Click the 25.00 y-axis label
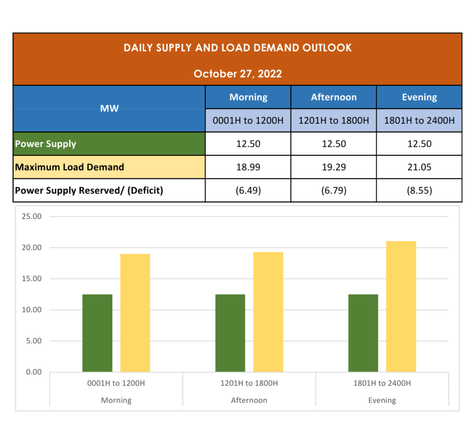This screenshot has height=448, width=476. tap(32, 217)
